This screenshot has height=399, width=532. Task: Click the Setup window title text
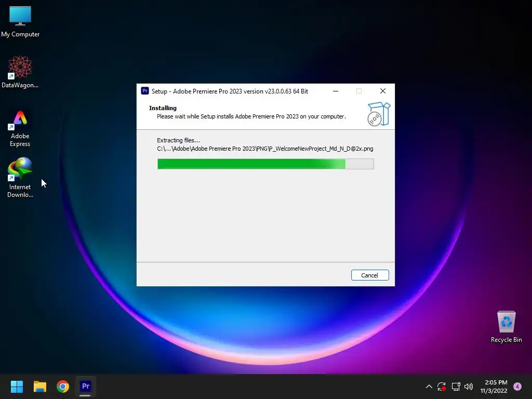click(230, 91)
